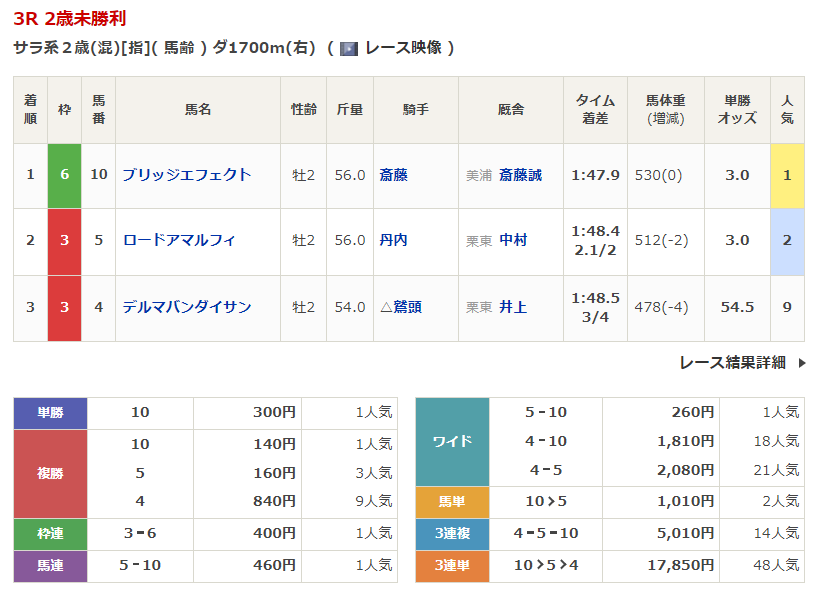Click the yellow popularity 1 cell
Viewport: 820px width, 590px height.
[x=787, y=175]
